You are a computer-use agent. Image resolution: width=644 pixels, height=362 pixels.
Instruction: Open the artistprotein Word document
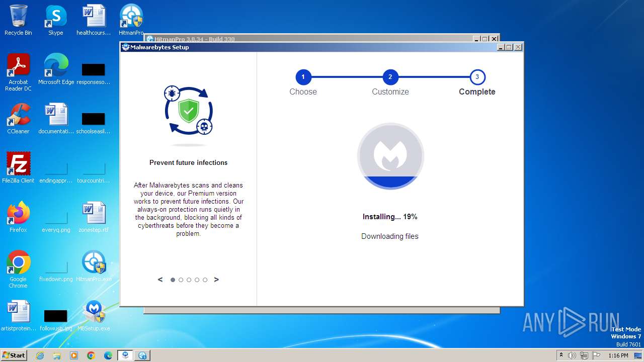tap(18, 316)
